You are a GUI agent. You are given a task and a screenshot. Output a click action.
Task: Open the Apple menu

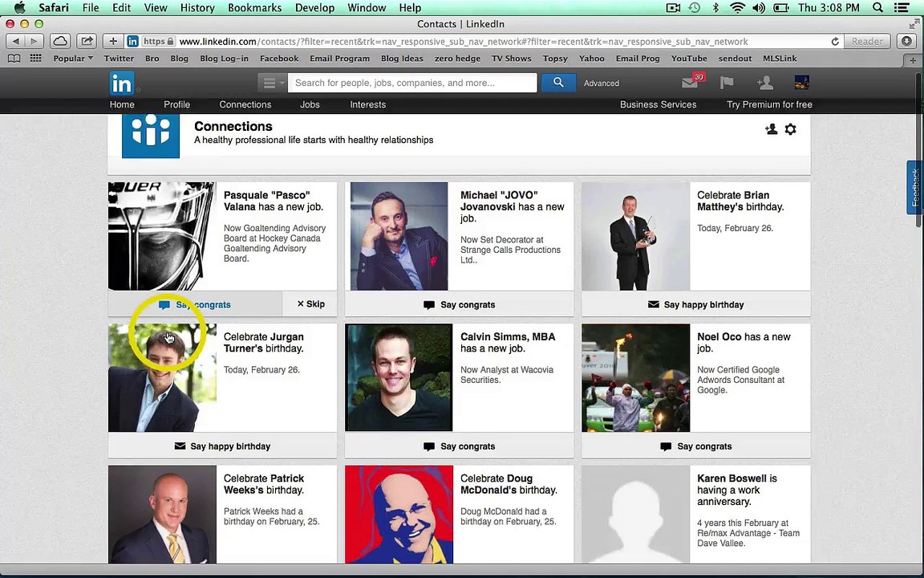tap(19, 8)
